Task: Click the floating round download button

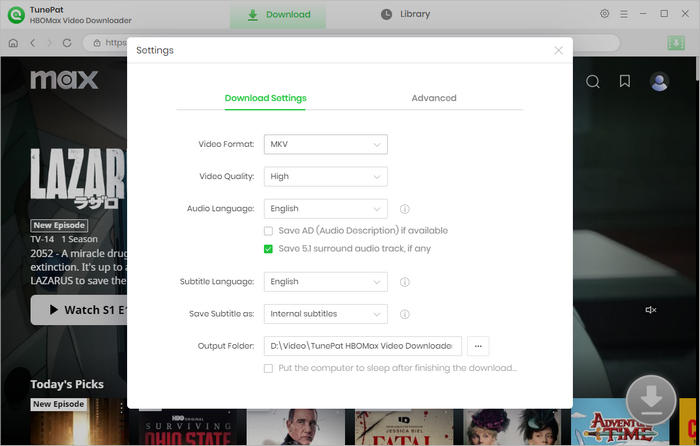Action: pos(651,400)
